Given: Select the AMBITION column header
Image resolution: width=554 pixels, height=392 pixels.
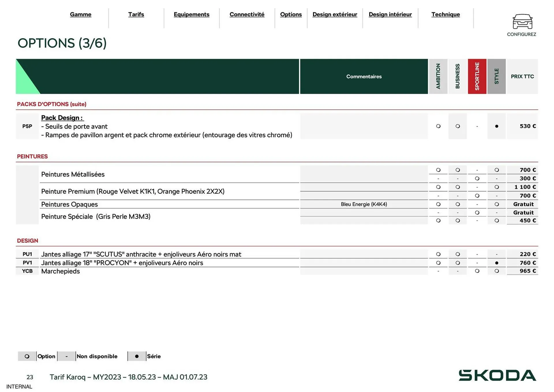Looking at the screenshot, I should (x=438, y=76).
